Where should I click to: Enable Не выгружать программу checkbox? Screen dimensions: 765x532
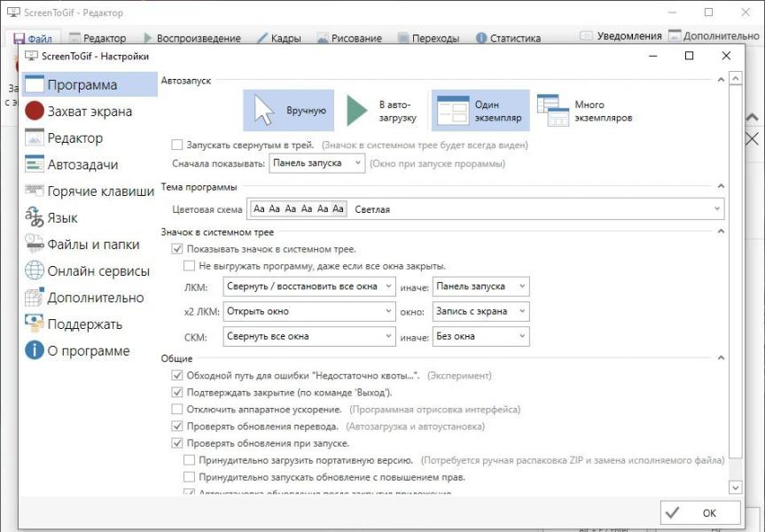pyautogui.click(x=189, y=266)
